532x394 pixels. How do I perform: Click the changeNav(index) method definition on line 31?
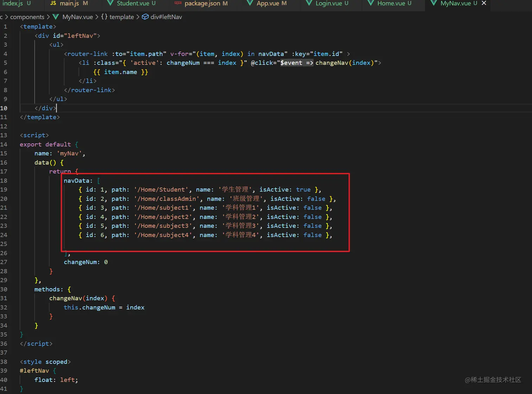(x=78, y=298)
